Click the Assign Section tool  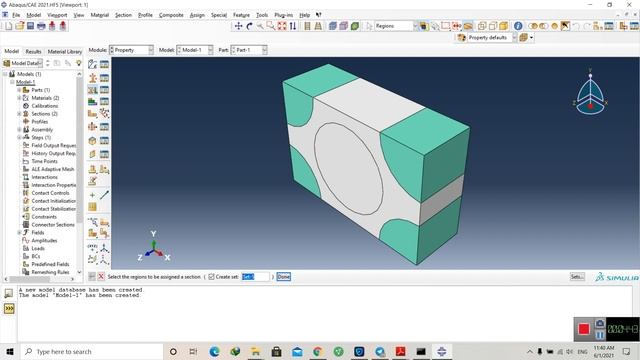pos(93,90)
